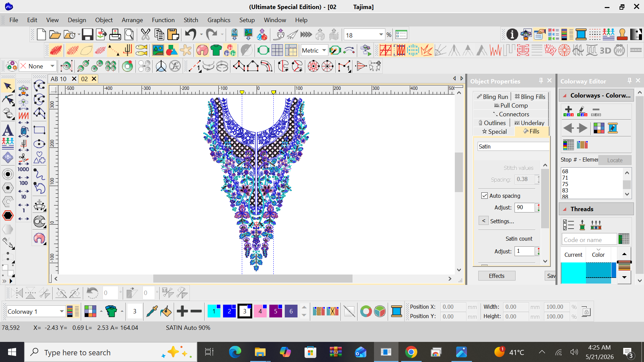Click the Effects button
This screenshot has width=644, height=362.
(496, 276)
